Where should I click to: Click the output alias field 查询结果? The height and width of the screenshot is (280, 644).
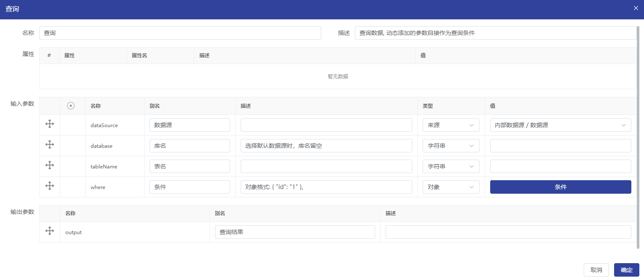295,232
